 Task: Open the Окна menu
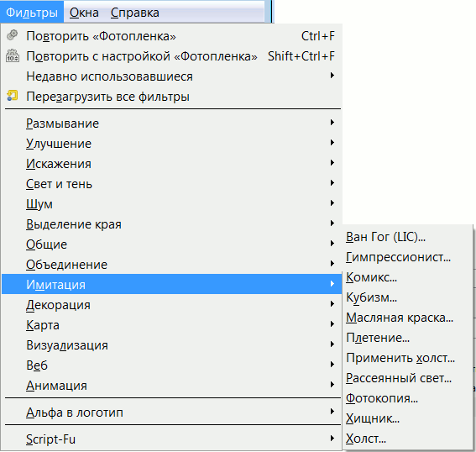point(84,13)
